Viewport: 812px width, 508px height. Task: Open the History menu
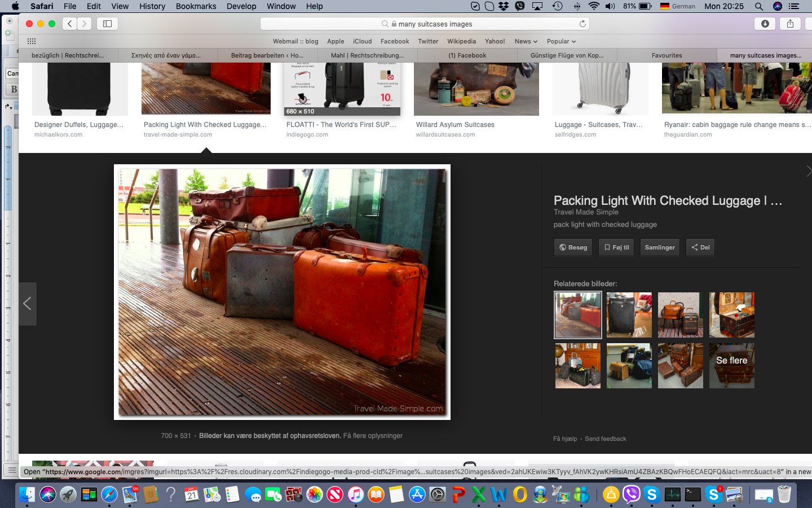152,6
